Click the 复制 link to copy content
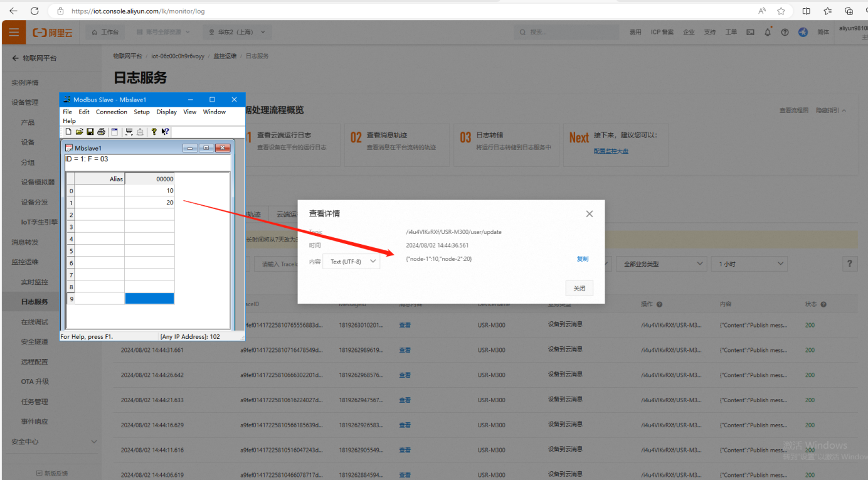The image size is (868, 480). click(583, 259)
